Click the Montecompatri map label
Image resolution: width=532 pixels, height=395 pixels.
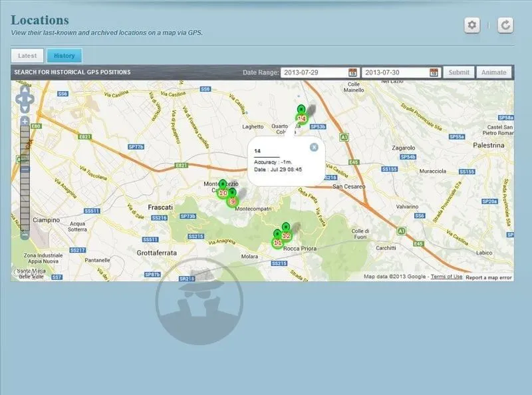pyautogui.click(x=253, y=209)
